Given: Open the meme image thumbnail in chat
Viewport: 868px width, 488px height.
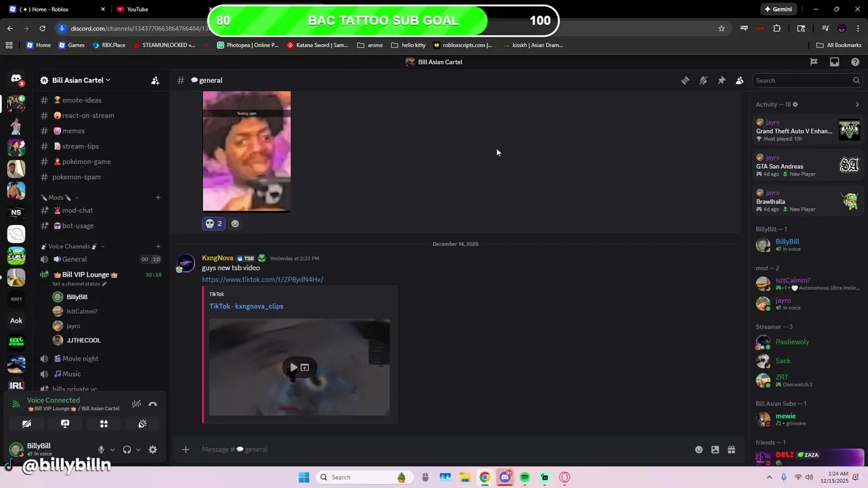Looking at the screenshot, I should coord(247,151).
